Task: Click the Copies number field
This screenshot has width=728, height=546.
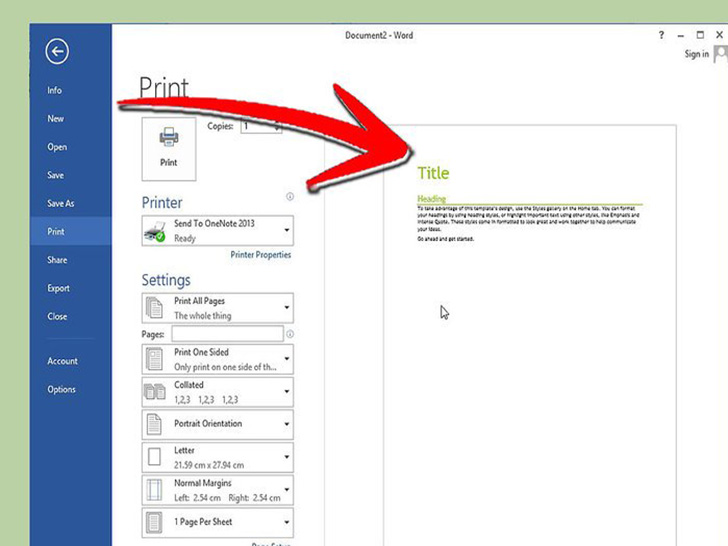Action: (x=261, y=126)
